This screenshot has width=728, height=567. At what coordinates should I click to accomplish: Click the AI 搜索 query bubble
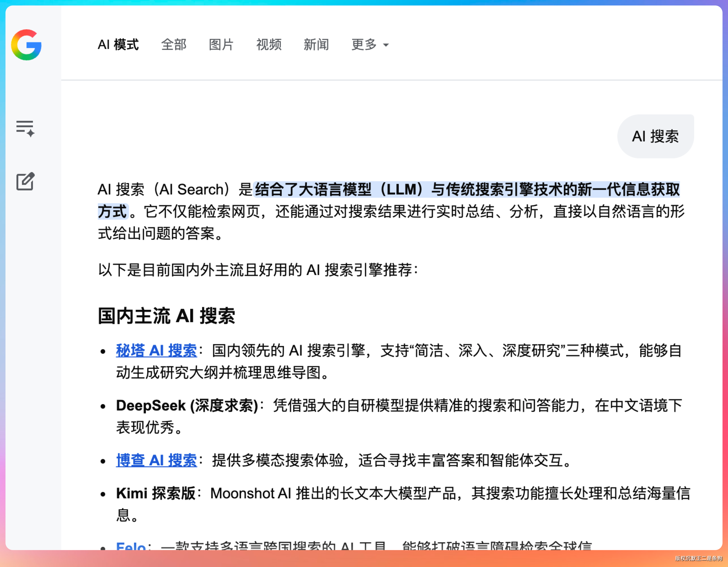[655, 136]
